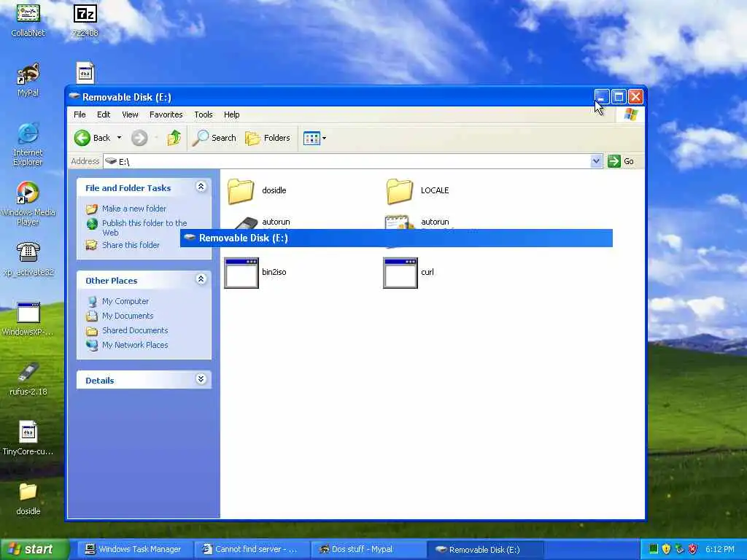Select the curl application icon
The width and height of the screenshot is (747, 560).
pyautogui.click(x=400, y=273)
